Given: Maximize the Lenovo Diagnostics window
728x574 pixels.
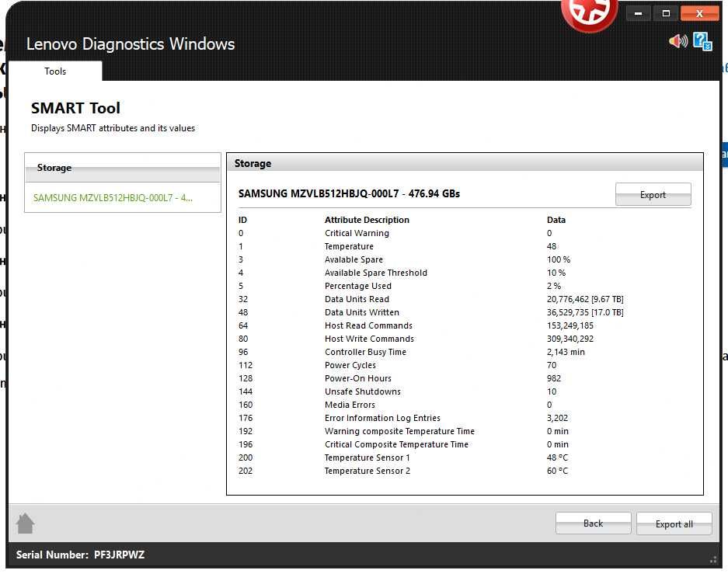Looking at the screenshot, I should [x=666, y=13].
